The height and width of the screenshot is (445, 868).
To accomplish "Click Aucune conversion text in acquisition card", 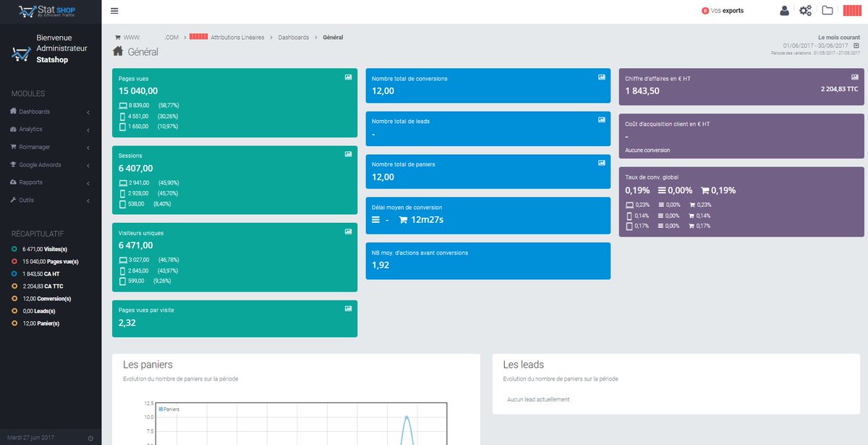I will point(647,151).
